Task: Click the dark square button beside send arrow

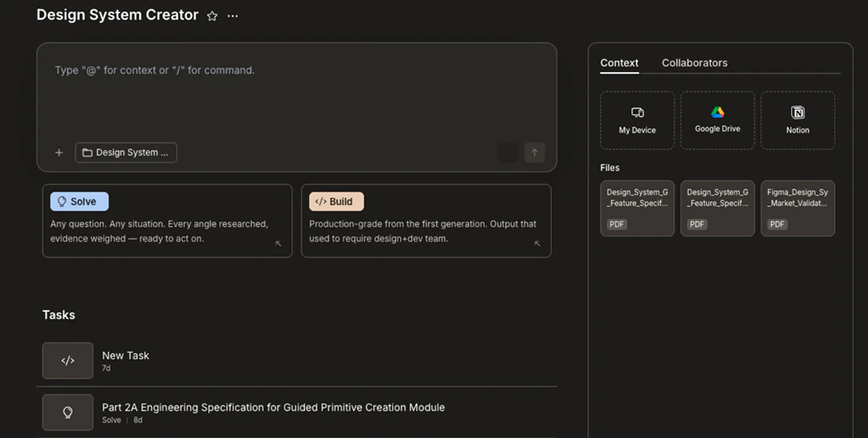Action: (x=508, y=153)
